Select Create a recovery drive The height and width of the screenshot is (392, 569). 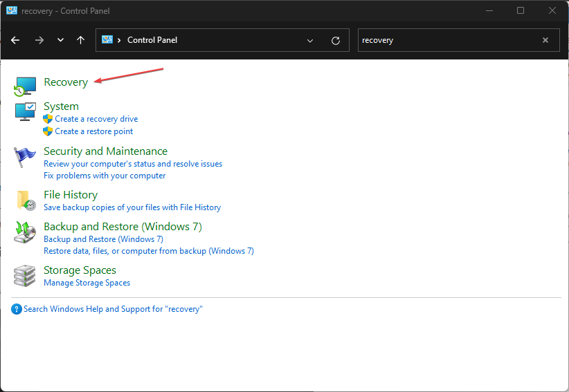point(96,119)
